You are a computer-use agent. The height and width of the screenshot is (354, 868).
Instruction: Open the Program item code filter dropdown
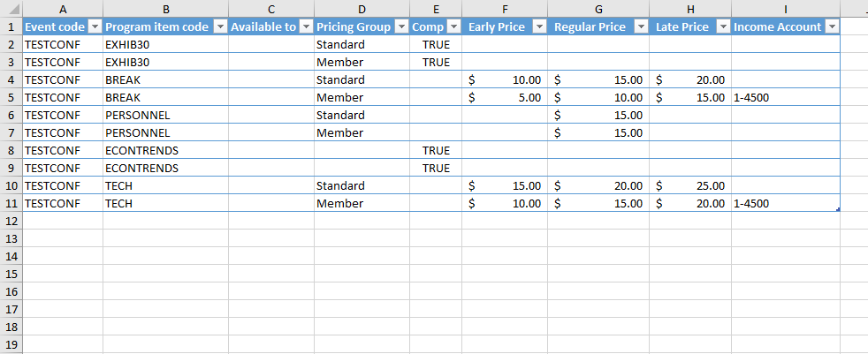click(218, 26)
